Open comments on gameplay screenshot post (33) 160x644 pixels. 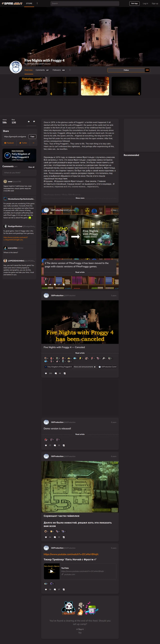coord(55,537)
